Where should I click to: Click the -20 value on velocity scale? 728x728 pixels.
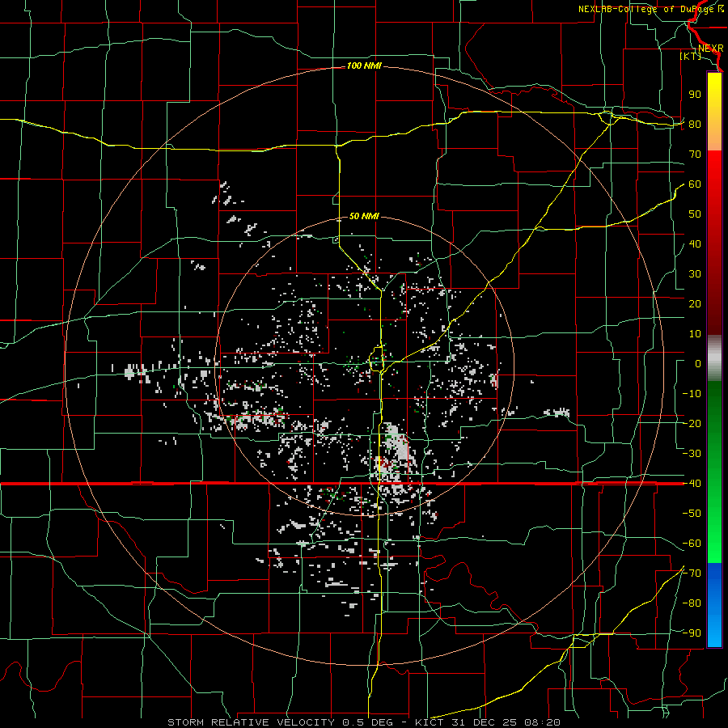pos(692,424)
